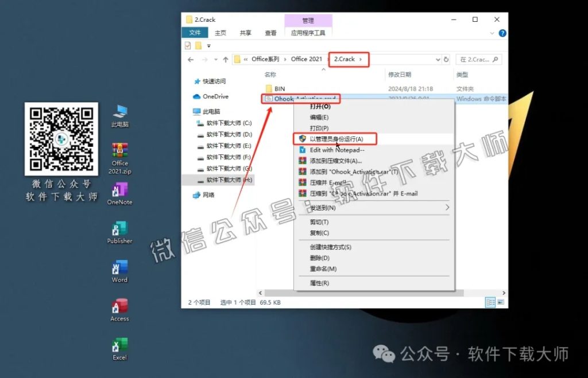Switch to the 查看 ribbon tab
The height and width of the screenshot is (378, 588).
270,33
